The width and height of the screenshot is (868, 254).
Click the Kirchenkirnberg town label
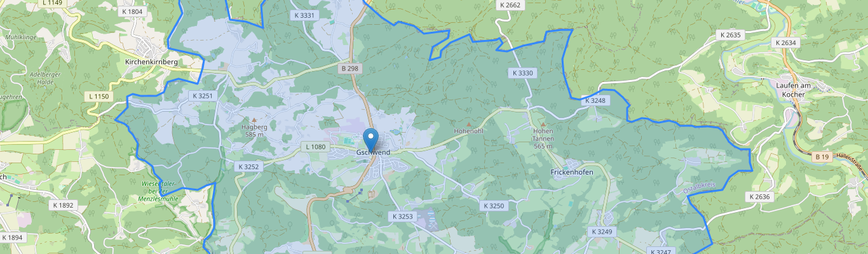point(151,62)
